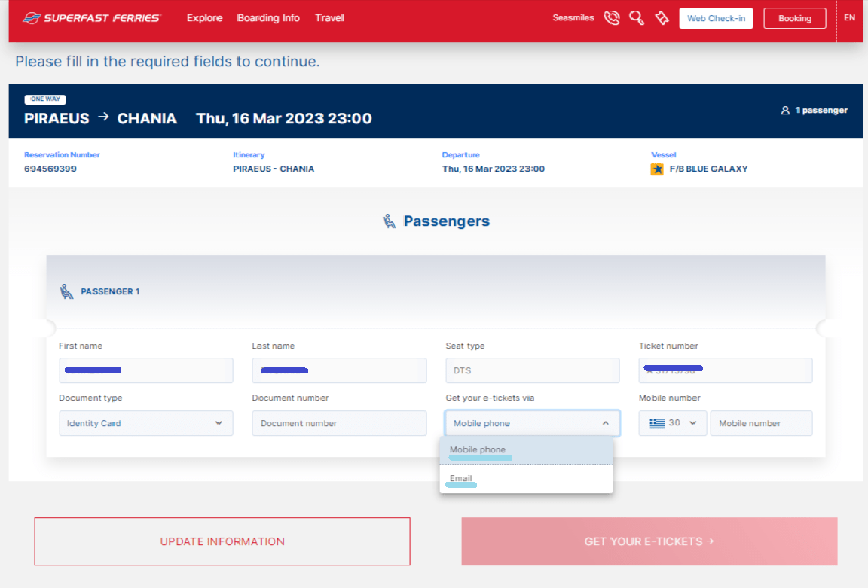Open search via the magnifier icon

(637, 17)
